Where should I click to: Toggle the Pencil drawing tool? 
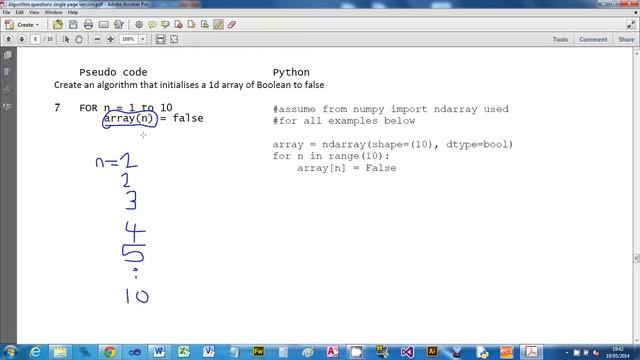pyautogui.click(x=218, y=25)
